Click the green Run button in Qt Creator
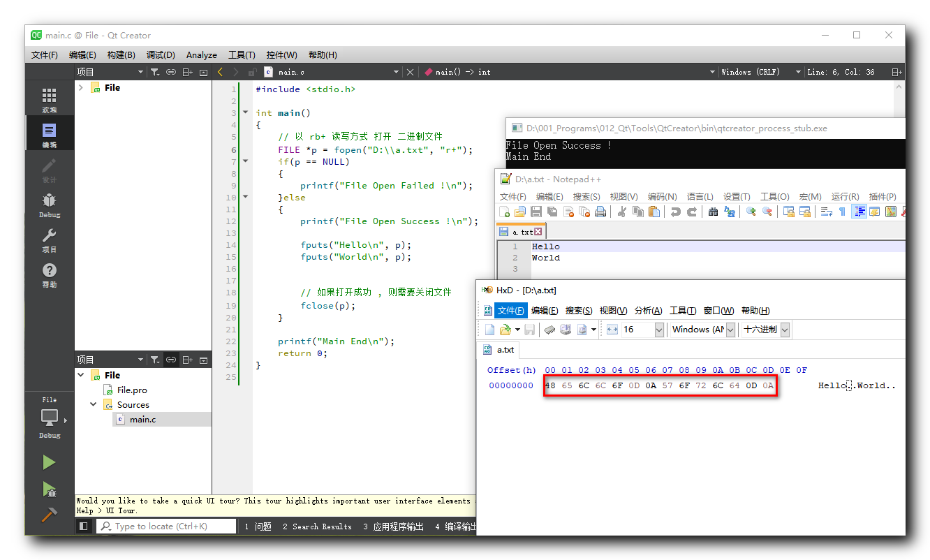930x560 pixels. click(49, 462)
